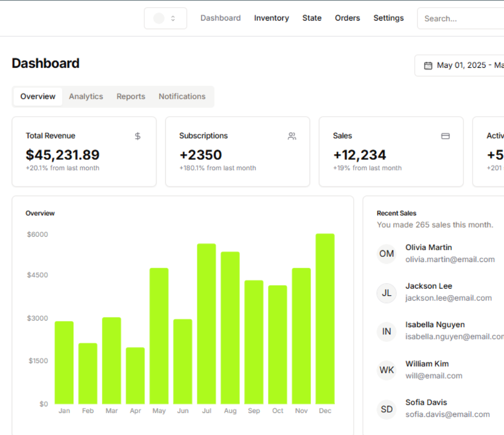Click the SD avatar for Sofia Davis
Viewport: 504px width, 435px height.
(386, 409)
